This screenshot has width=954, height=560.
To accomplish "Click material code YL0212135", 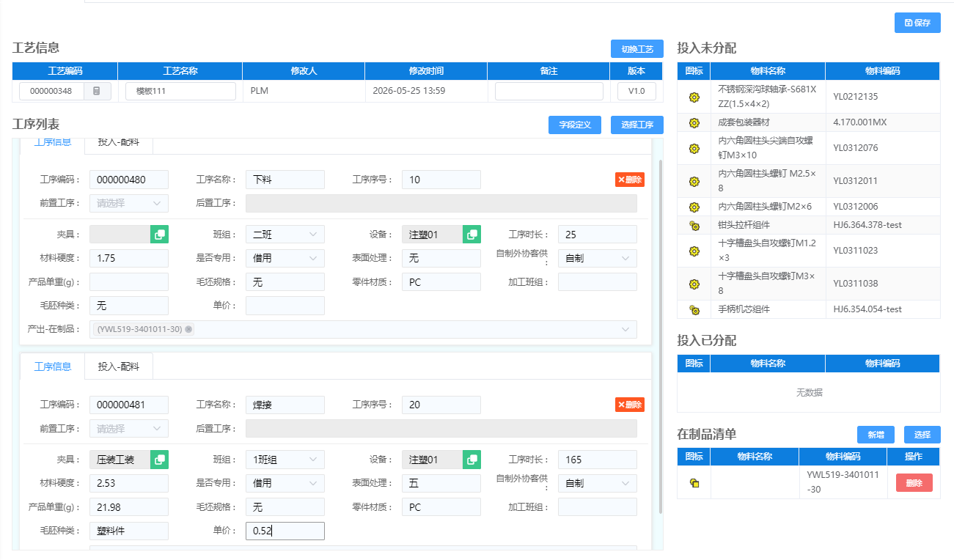I will tap(856, 97).
